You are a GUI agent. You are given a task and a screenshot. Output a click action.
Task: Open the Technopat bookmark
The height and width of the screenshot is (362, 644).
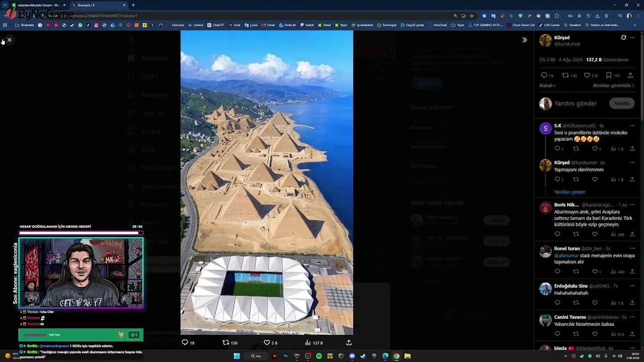[x=386, y=25]
